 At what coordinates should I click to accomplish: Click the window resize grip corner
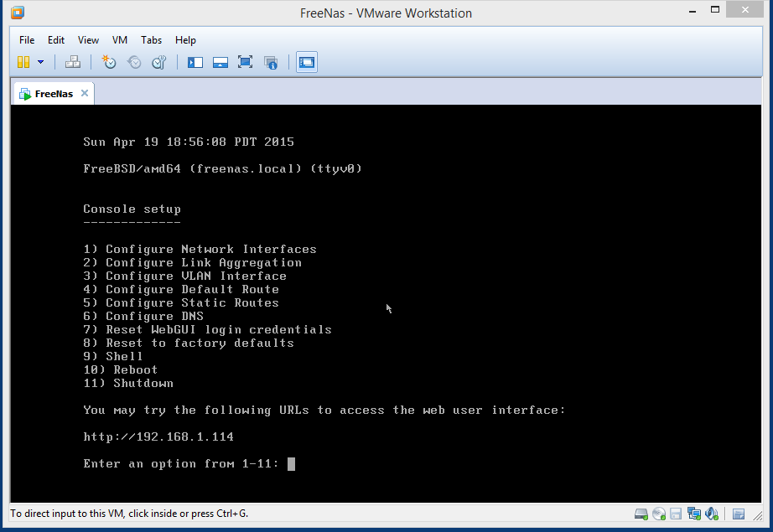pos(758,516)
